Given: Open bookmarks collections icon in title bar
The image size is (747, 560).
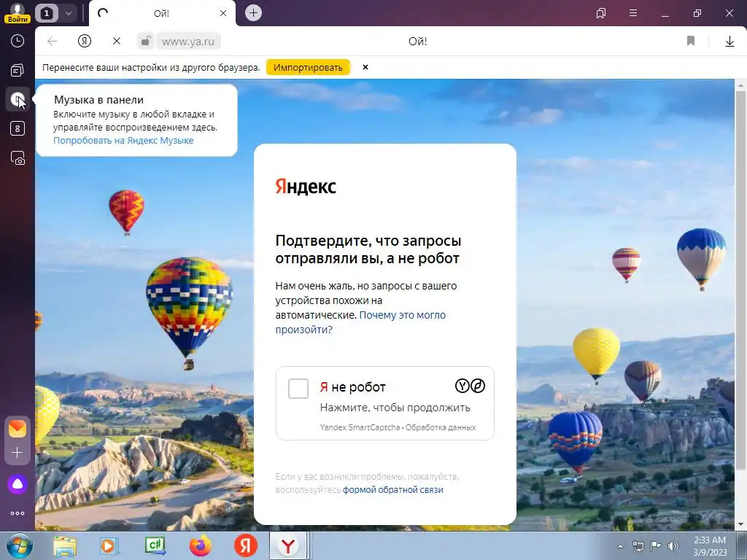Looking at the screenshot, I should [x=601, y=13].
